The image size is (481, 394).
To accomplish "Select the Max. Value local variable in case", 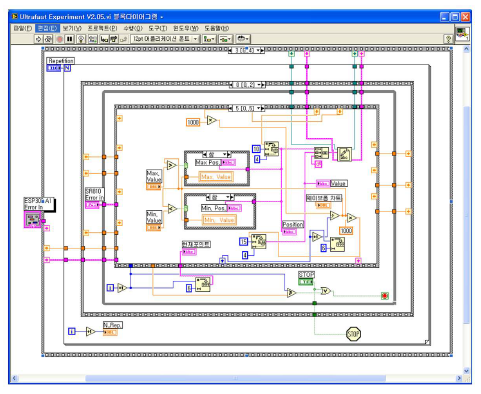I will [216, 177].
